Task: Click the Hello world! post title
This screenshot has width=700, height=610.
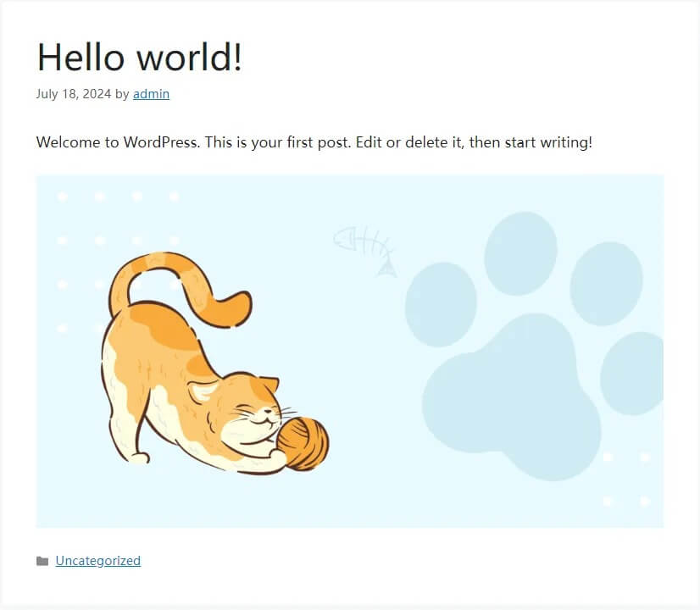Action: click(140, 57)
